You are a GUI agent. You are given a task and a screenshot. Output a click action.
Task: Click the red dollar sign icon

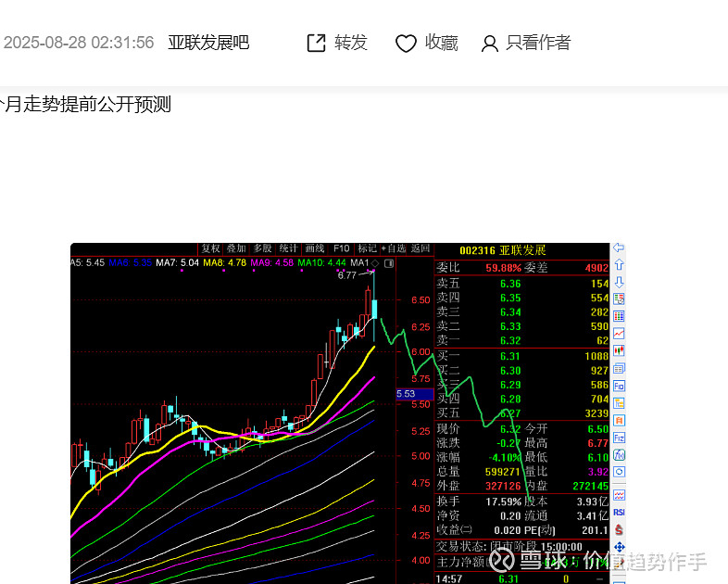pyautogui.click(x=619, y=529)
